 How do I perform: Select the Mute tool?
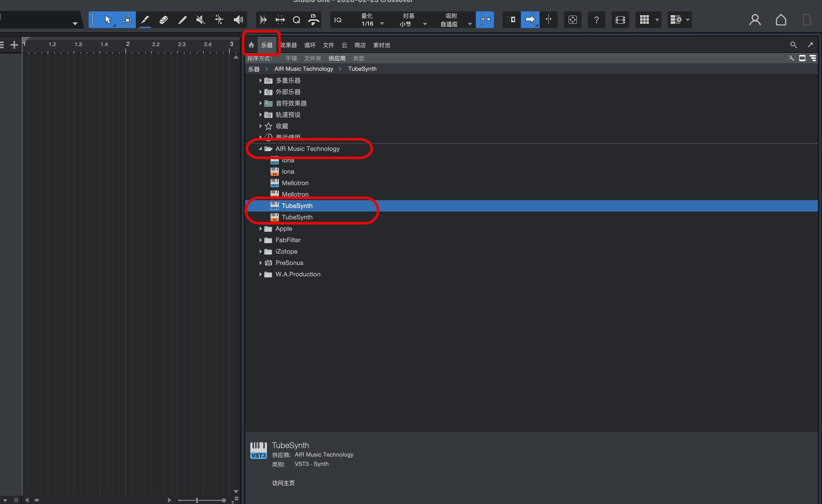200,20
